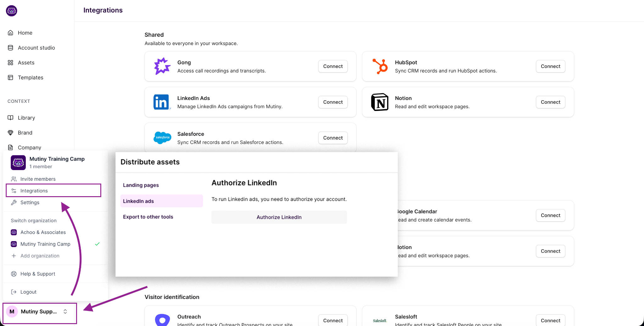Click the Invite members people icon
This screenshot has width=644, height=326.
tap(14, 179)
